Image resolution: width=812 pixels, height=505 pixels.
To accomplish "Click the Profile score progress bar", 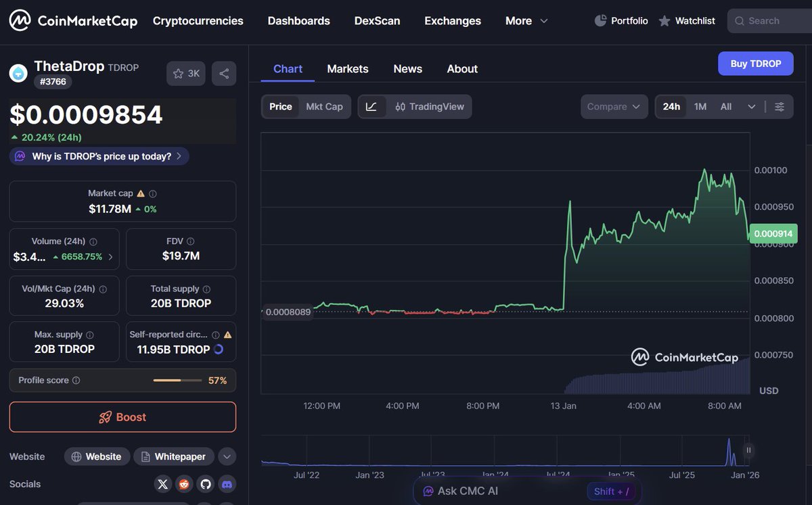I will click(x=177, y=381).
